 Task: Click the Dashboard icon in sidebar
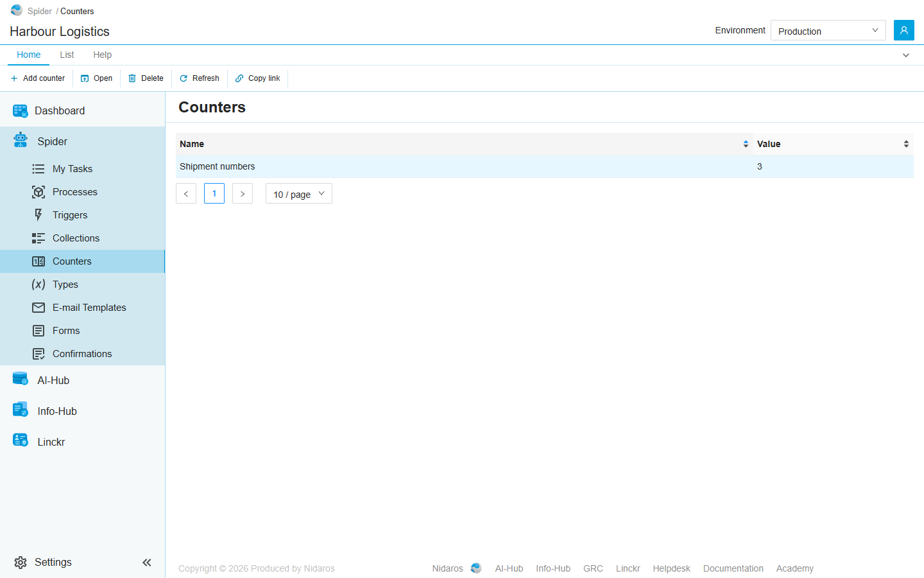click(x=21, y=111)
